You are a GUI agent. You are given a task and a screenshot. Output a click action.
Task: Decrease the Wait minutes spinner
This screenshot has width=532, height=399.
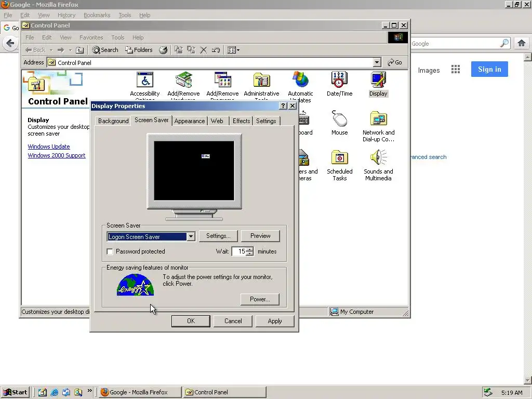(x=250, y=254)
